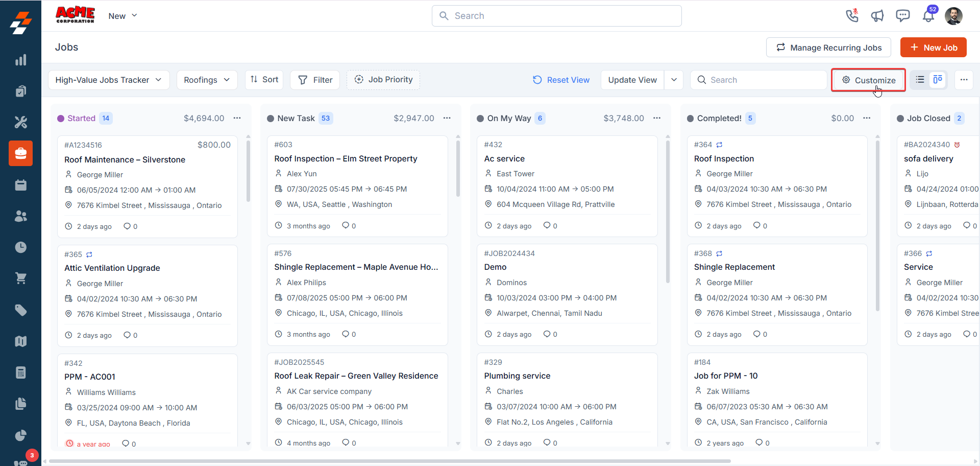Screen dimensions: 980x466
Task: Open the New dropdown in the header
Action: [122, 16]
